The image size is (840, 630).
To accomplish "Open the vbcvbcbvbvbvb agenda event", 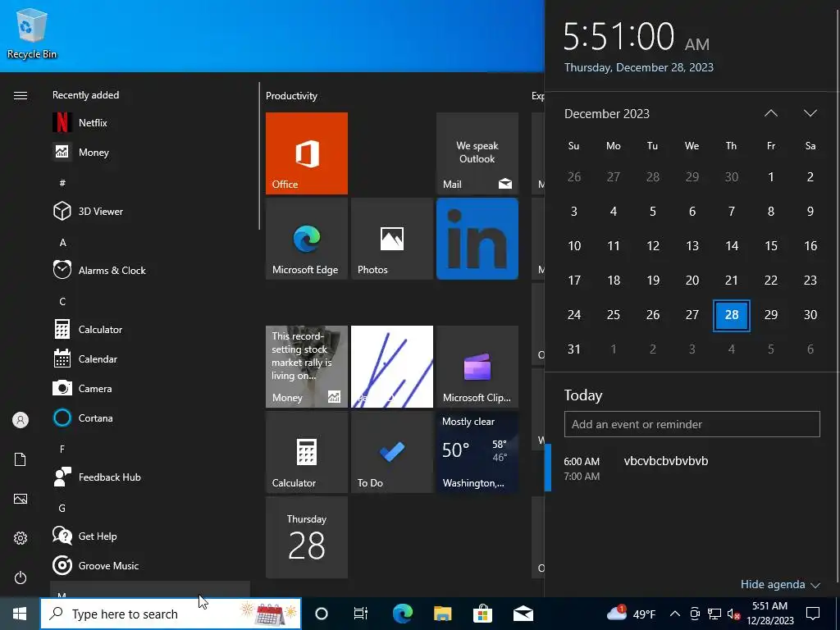I will [x=692, y=468].
